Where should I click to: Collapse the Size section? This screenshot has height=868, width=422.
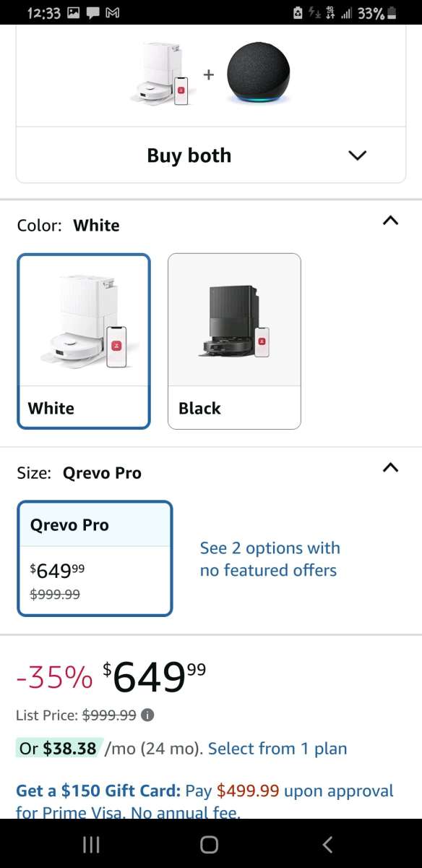tap(390, 468)
